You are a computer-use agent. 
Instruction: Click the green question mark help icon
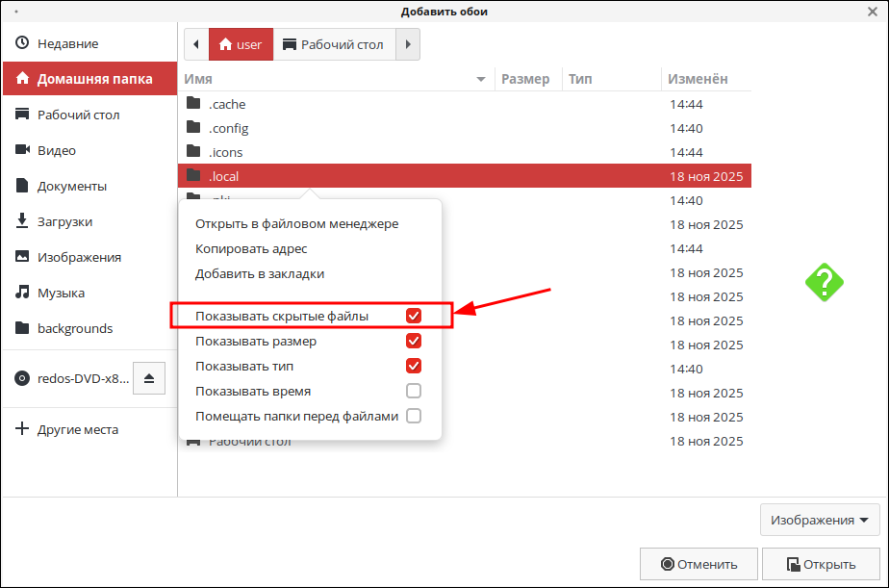[x=825, y=282]
